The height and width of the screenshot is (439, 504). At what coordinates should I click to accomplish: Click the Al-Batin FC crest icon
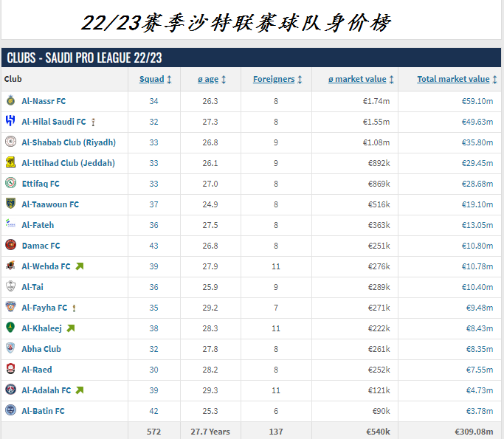click(x=10, y=411)
